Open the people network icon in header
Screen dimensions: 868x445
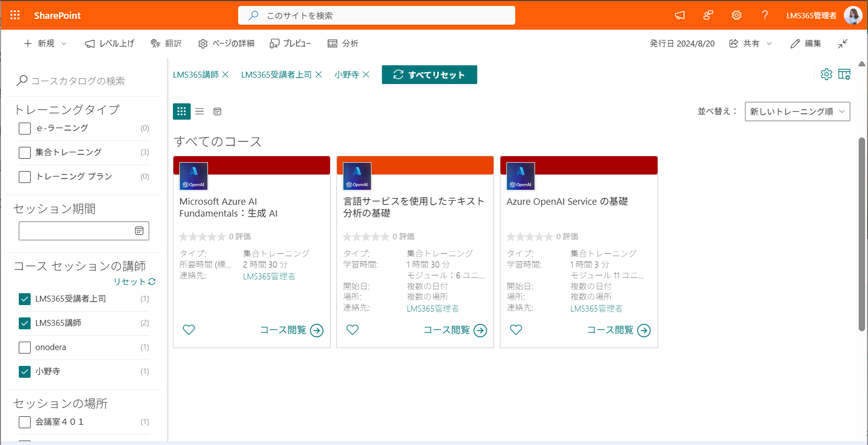tap(708, 15)
